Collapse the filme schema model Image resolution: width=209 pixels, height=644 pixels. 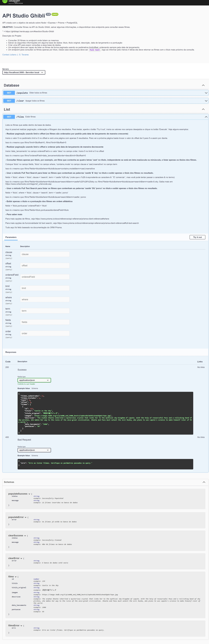point(16,577)
